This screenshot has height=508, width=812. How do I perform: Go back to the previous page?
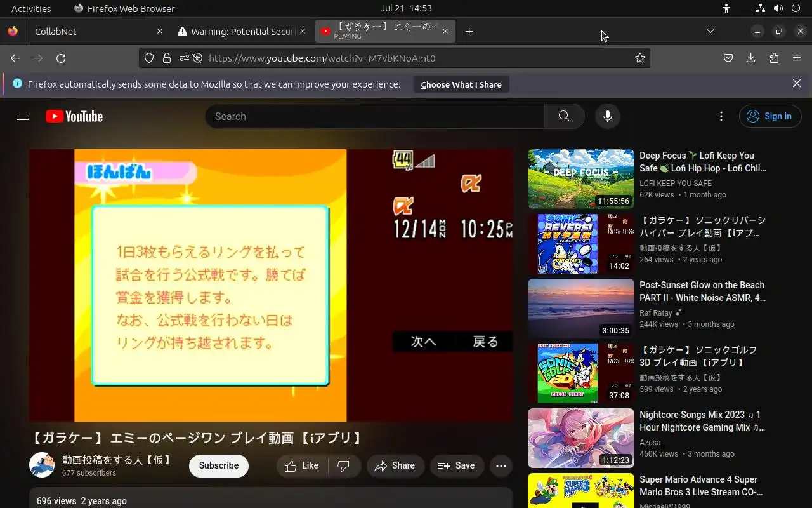tap(15, 58)
